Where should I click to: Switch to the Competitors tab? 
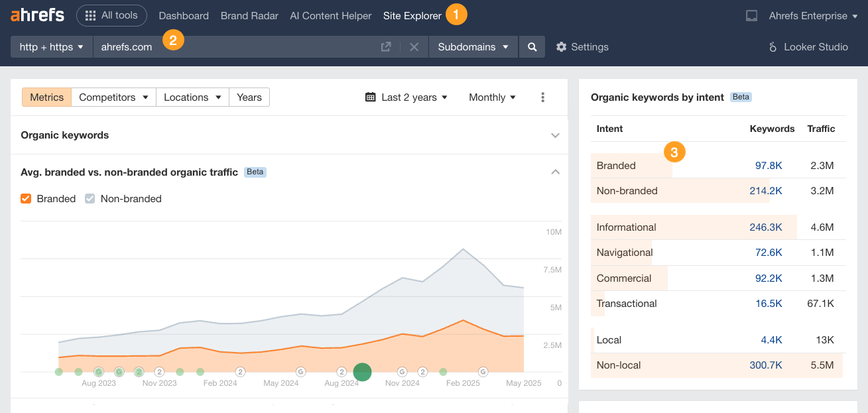click(113, 97)
